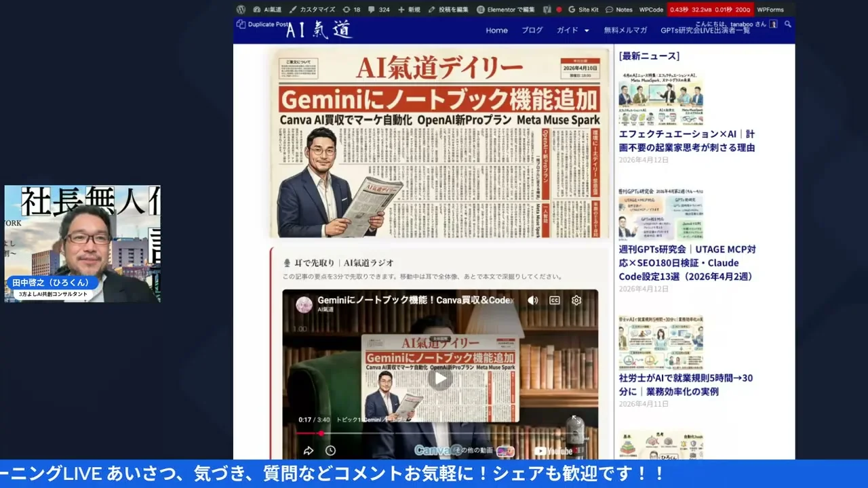Mute the video with the volume icon
Viewport: 868px width, 488px height.
click(x=533, y=300)
